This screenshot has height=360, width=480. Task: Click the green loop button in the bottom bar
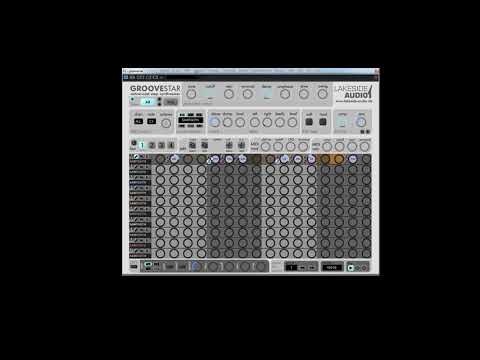point(147,265)
